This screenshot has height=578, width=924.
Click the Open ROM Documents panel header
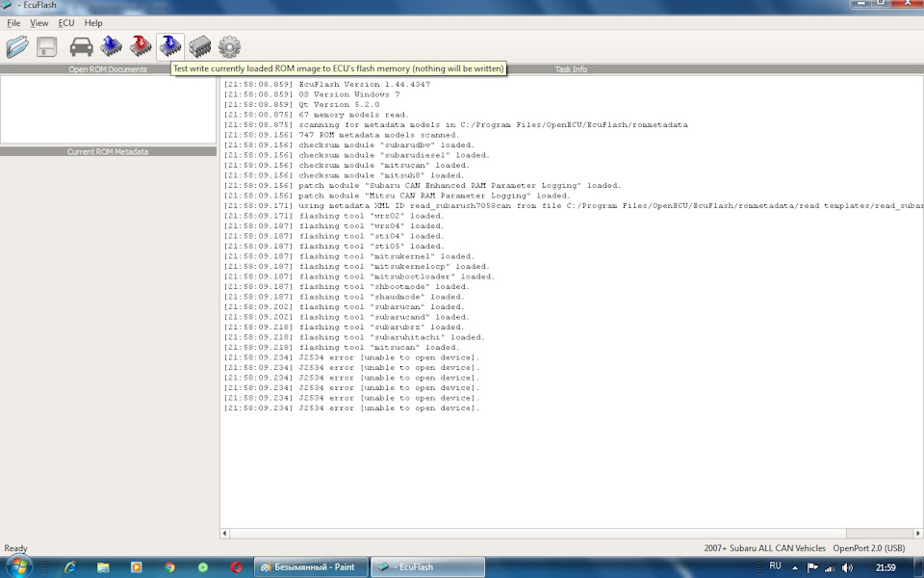(108, 69)
